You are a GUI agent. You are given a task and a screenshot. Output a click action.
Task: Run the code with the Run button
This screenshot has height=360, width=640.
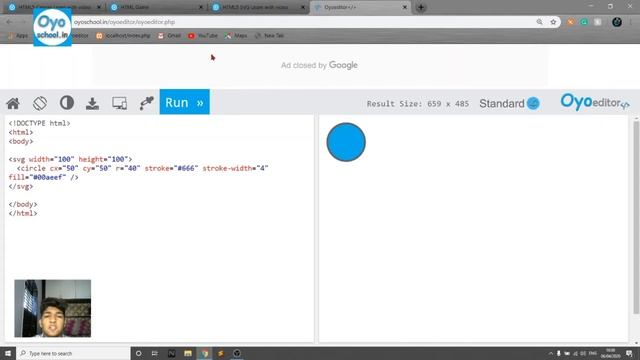click(184, 102)
